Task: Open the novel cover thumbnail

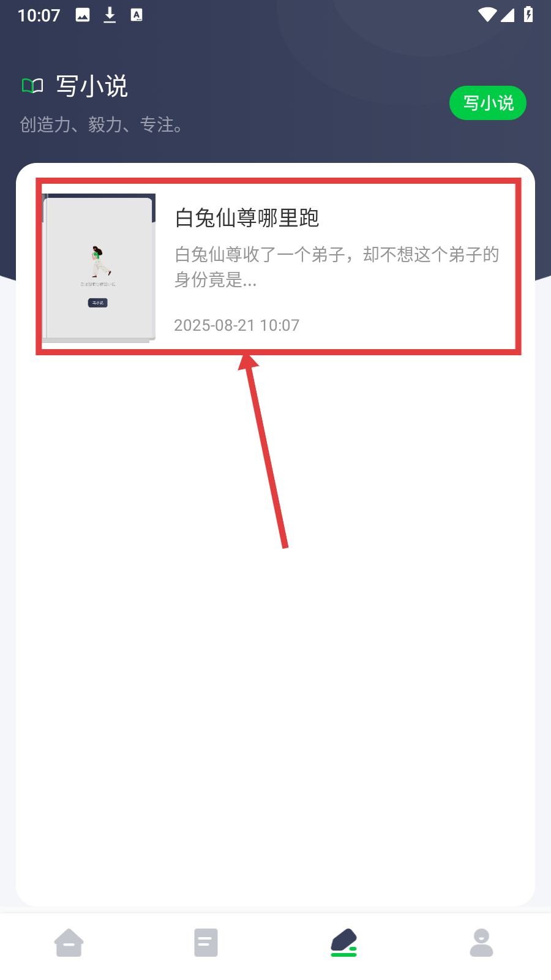Action: [99, 268]
